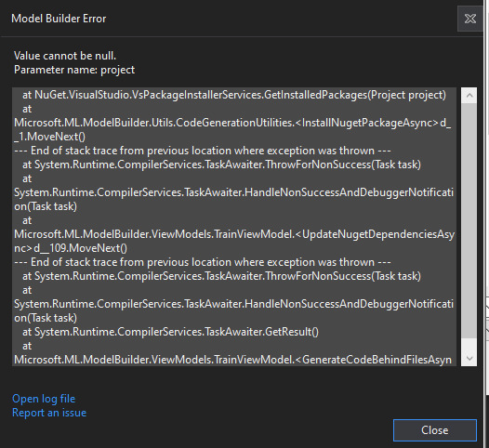Click the stack trace vertical scrollbar thumb
The height and width of the screenshot is (448, 489).
point(469,220)
